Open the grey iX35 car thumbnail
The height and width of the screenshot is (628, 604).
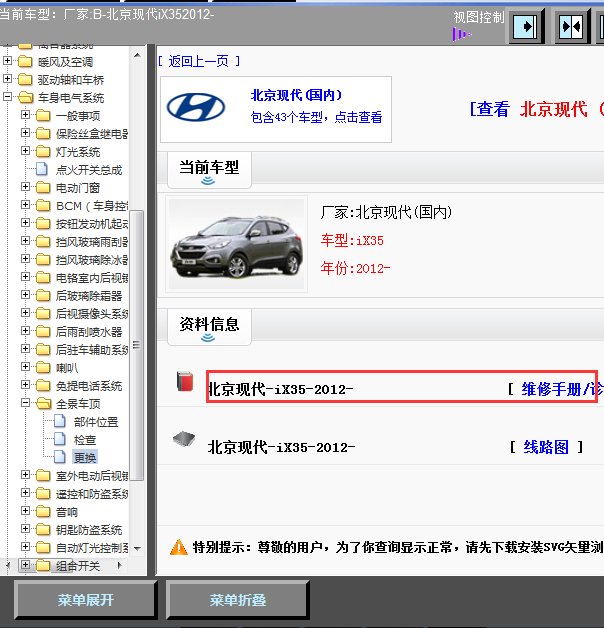tap(236, 244)
